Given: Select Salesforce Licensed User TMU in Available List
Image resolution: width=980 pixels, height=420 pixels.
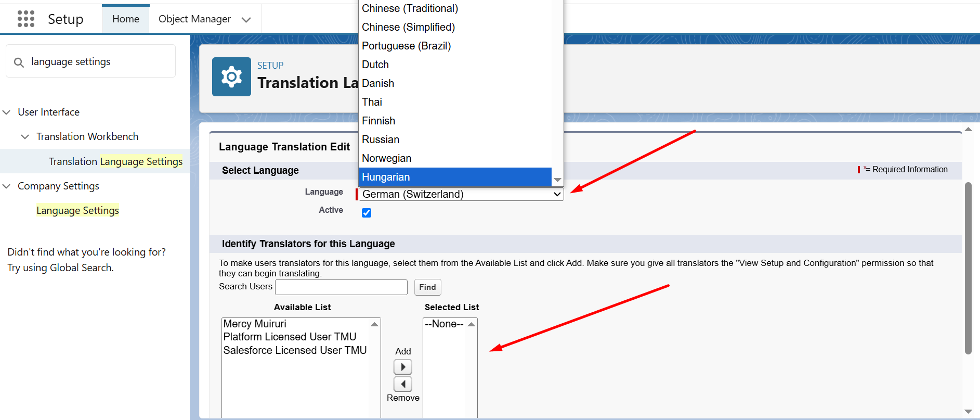Looking at the screenshot, I should coord(295,350).
